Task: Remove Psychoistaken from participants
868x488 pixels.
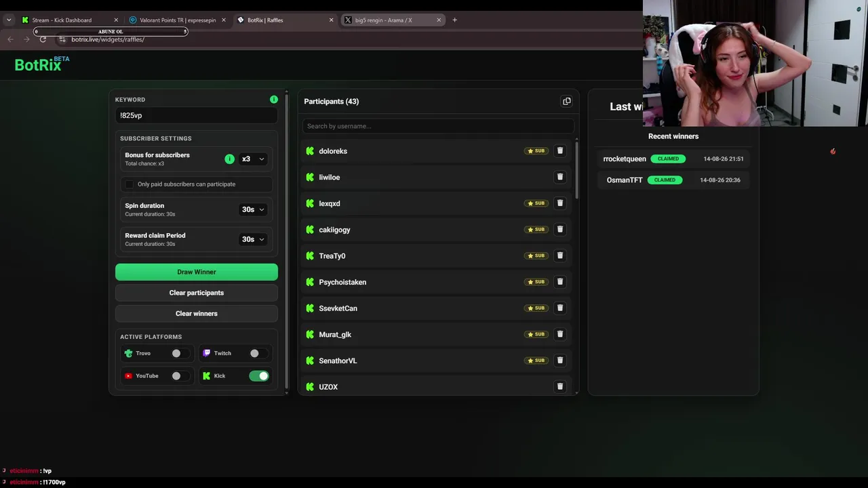Action: point(560,281)
